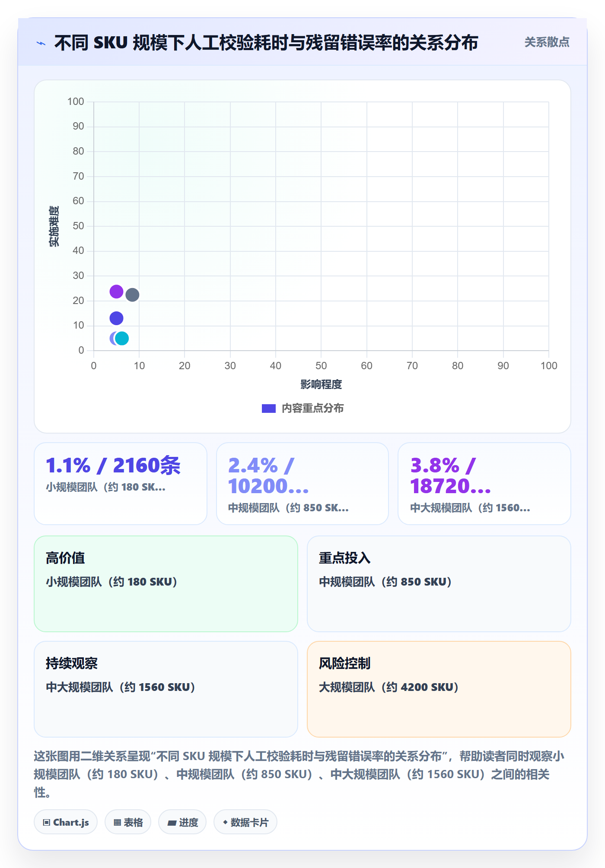Select the gray scatter data point
This screenshot has width=605, height=868.
pos(132,295)
